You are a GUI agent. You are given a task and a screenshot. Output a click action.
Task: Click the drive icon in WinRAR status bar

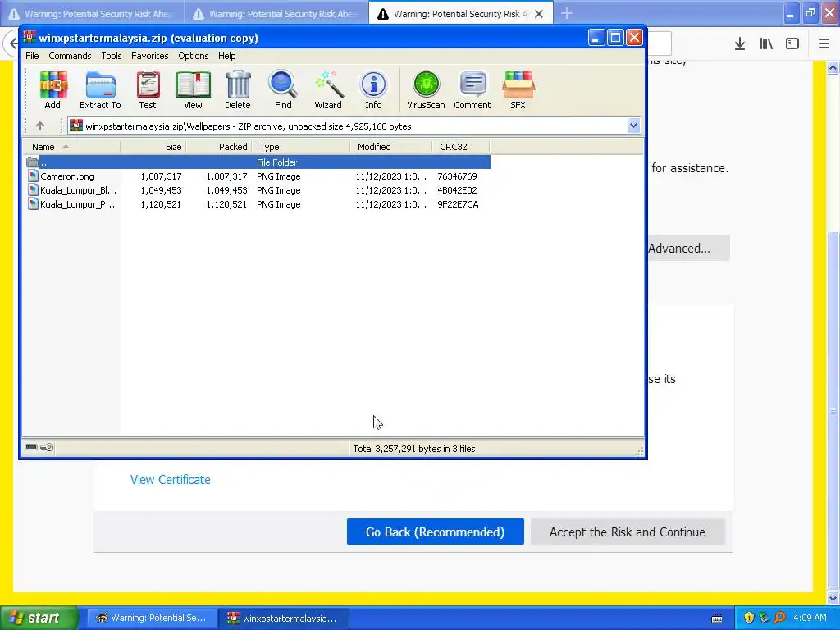[x=31, y=447]
